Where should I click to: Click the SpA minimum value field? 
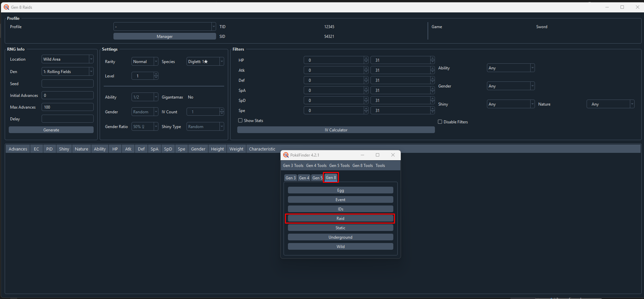(x=336, y=90)
